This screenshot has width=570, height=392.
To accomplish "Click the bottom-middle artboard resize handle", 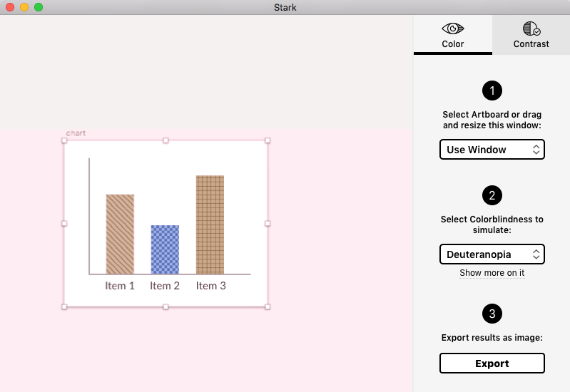I will coord(166,307).
